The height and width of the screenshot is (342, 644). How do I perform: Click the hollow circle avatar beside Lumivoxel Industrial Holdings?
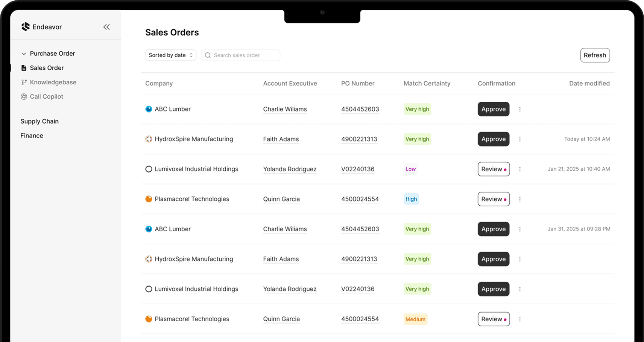click(x=149, y=169)
